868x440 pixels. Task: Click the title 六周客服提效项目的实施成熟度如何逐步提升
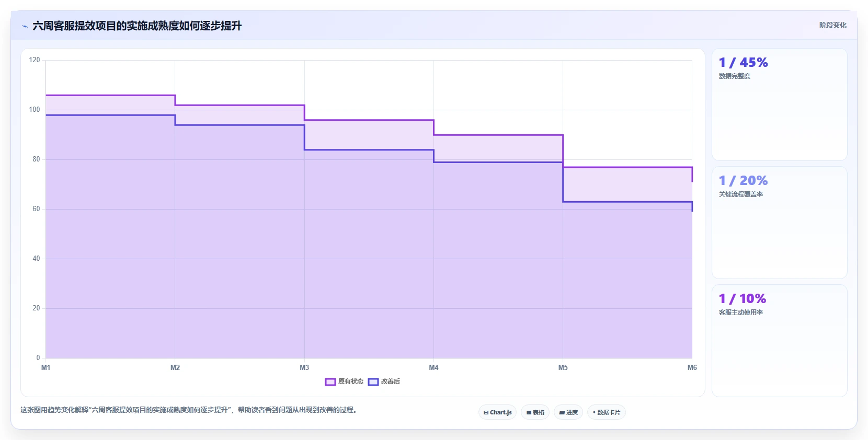pos(137,26)
